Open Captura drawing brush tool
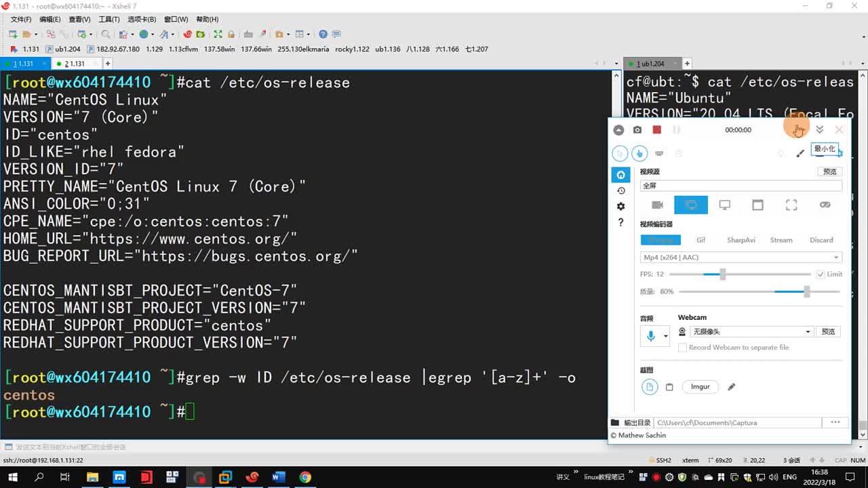The width and height of the screenshot is (868, 488). coord(800,153)
